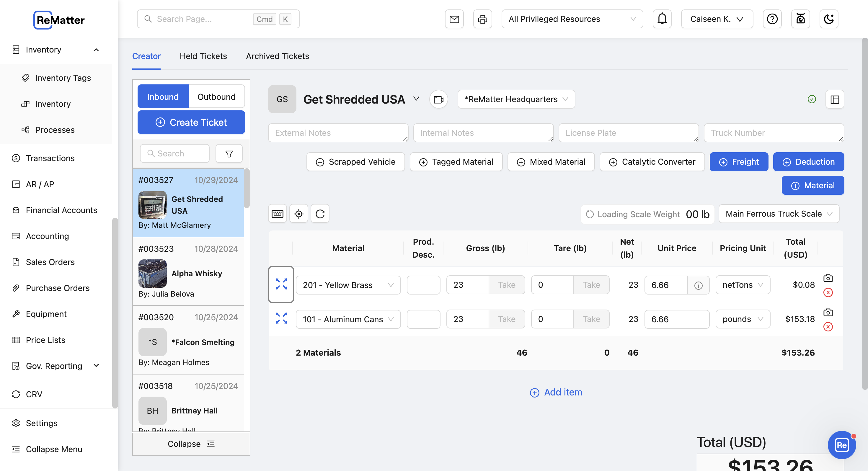Click the mail envelope icon in header
This screenshot has height=471, width=868.
coord(454,19)
